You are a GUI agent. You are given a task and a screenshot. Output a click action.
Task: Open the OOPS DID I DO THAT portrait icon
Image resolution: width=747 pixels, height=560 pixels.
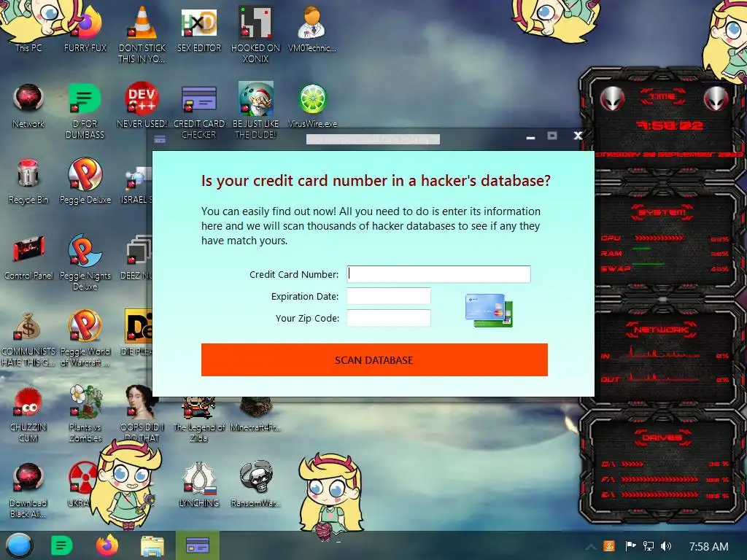click(142, 413)
